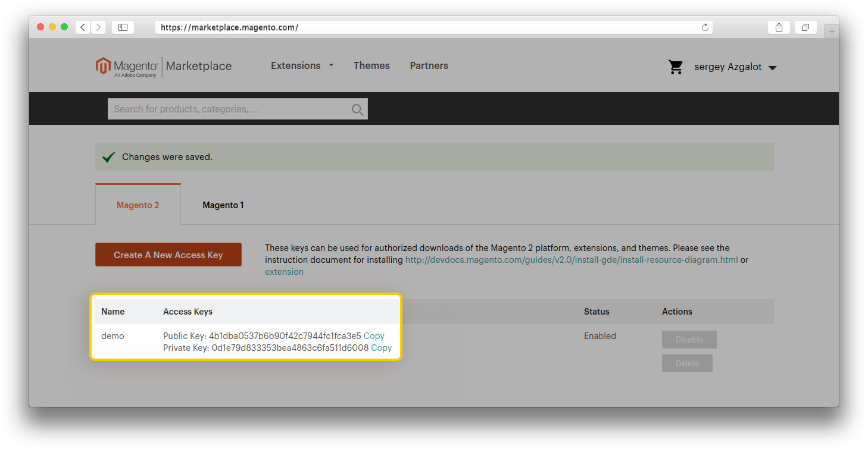Click the Changes were saved message
Viewport: 868px width, 449px height.
pyautogui.click(x=167, y=157)
